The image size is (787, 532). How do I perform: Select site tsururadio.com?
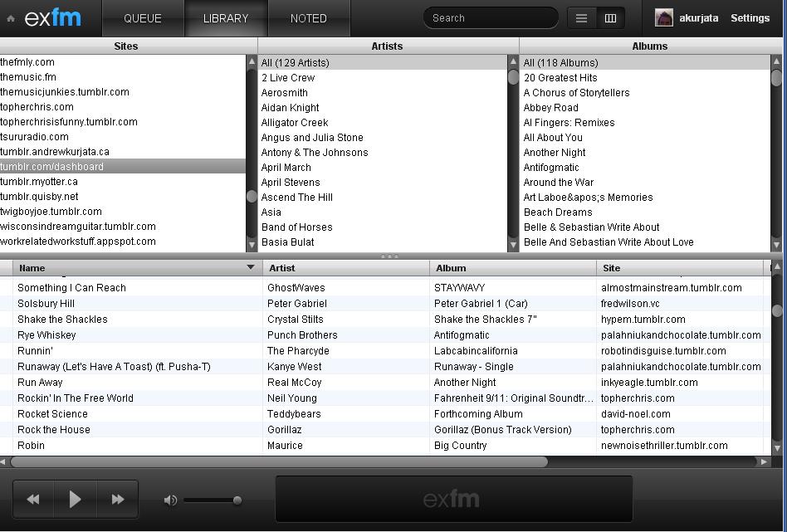click(x=123, y=136)
